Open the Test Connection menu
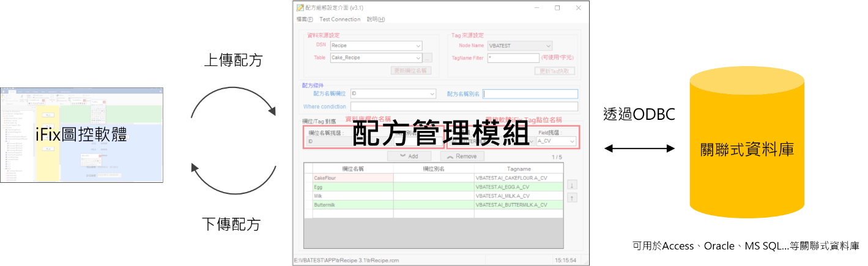Image resolution: width=868 pixels, height=266 pixels. 339,20
